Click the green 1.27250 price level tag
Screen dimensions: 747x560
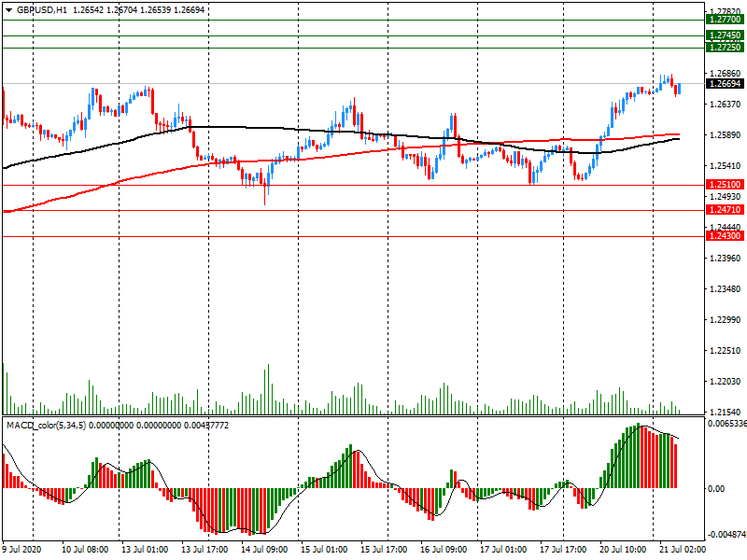click(725, 47)
